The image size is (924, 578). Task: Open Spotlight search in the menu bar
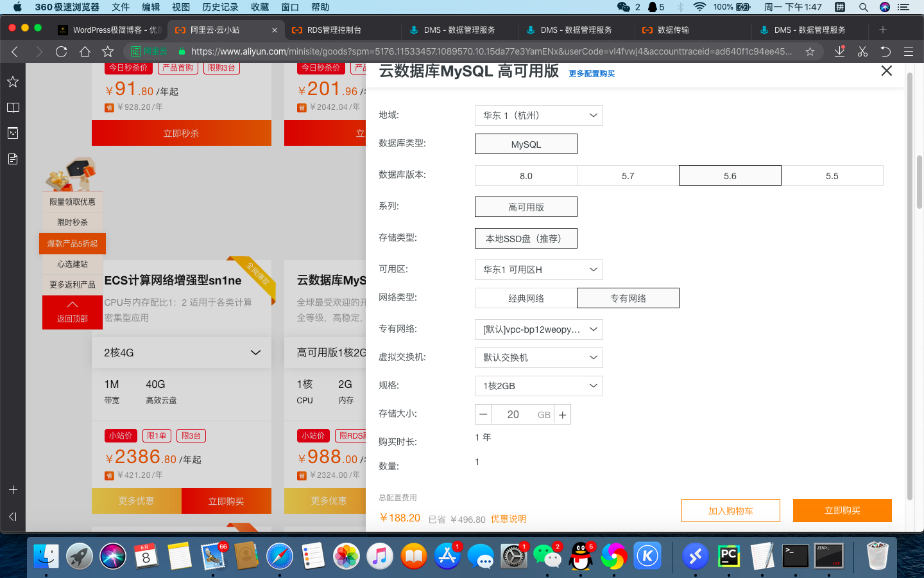coord(863,7)
